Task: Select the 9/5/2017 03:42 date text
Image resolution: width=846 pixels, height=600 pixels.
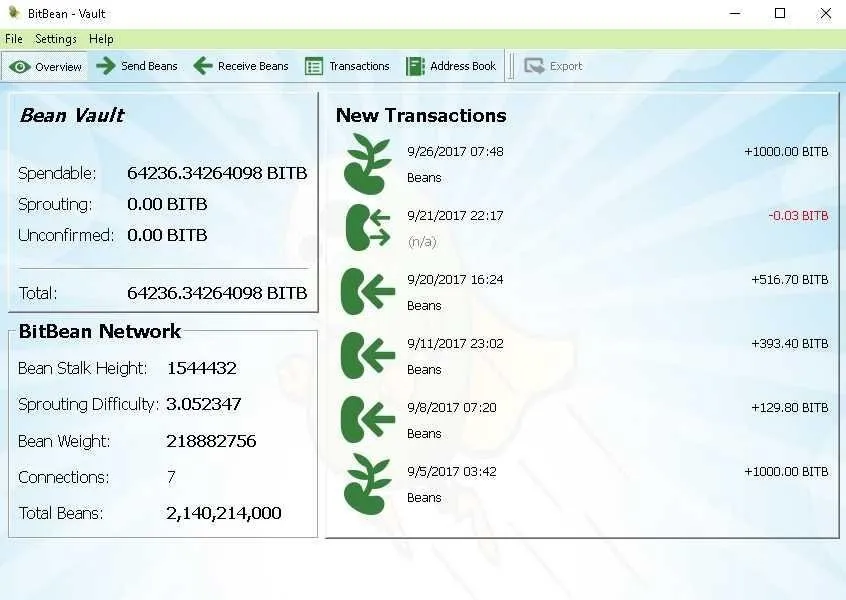Action: coord(452,472)
